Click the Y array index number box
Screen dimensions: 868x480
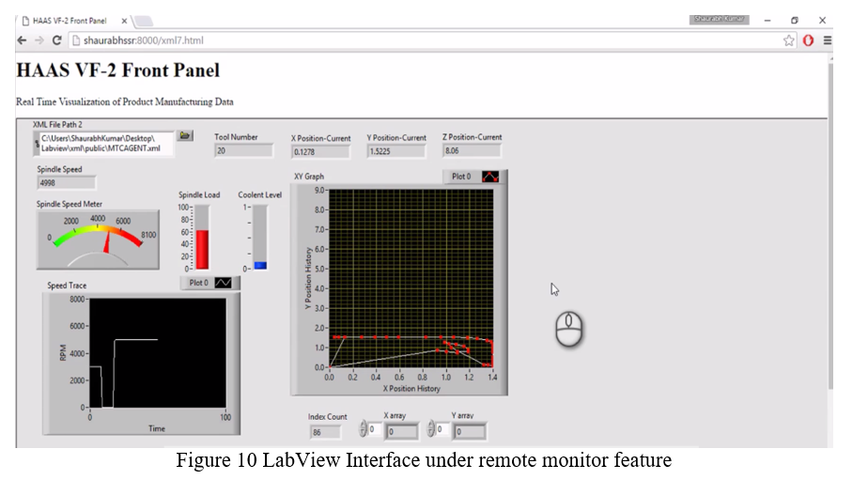click(442, 429)
